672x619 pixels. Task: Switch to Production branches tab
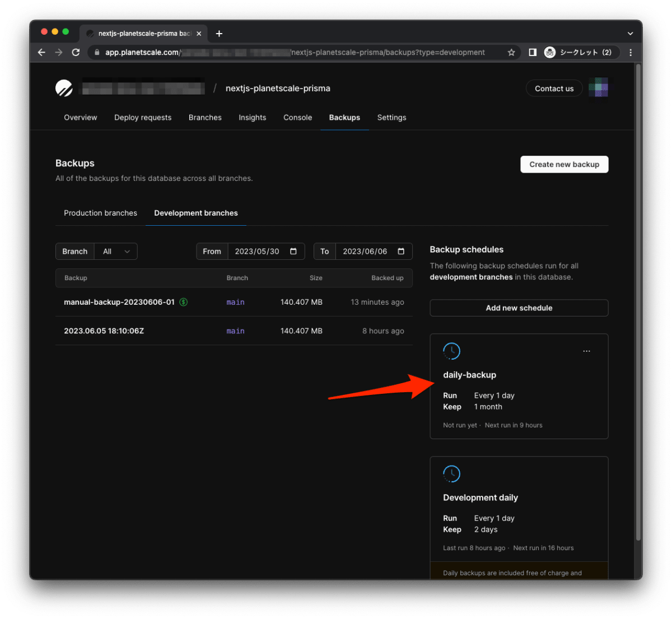tap(100, 213)
